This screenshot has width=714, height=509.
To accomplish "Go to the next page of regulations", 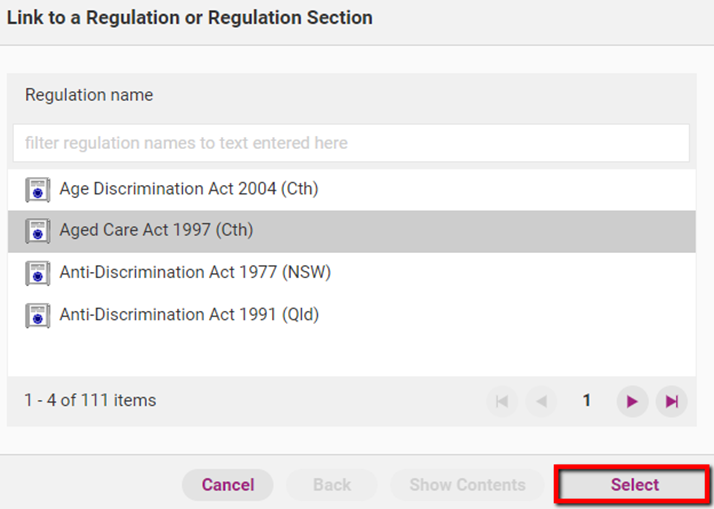I will tap(632, 401).
